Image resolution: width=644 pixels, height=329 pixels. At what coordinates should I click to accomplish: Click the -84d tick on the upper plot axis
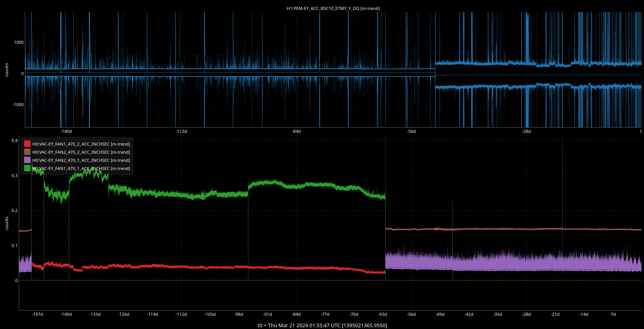(x=296, y=131)
